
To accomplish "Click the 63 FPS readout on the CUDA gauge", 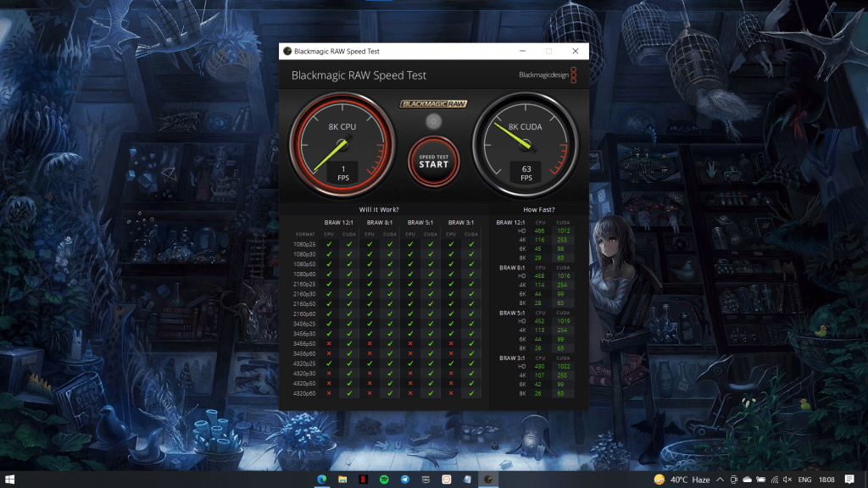I will (x=526, y=173).
